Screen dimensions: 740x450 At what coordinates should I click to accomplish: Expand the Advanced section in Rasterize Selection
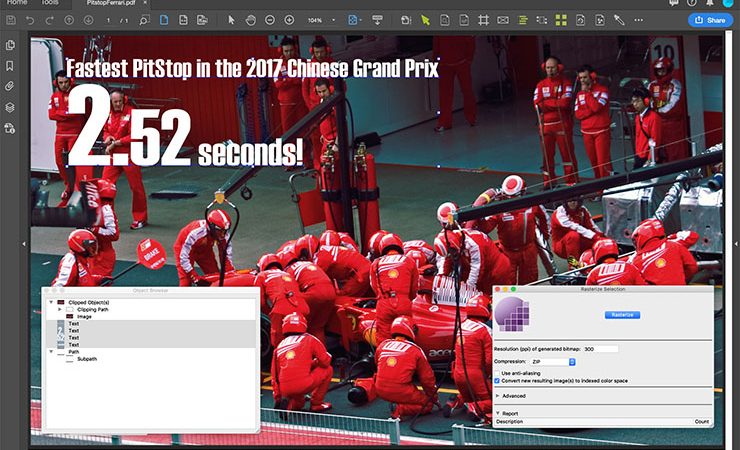498,396
